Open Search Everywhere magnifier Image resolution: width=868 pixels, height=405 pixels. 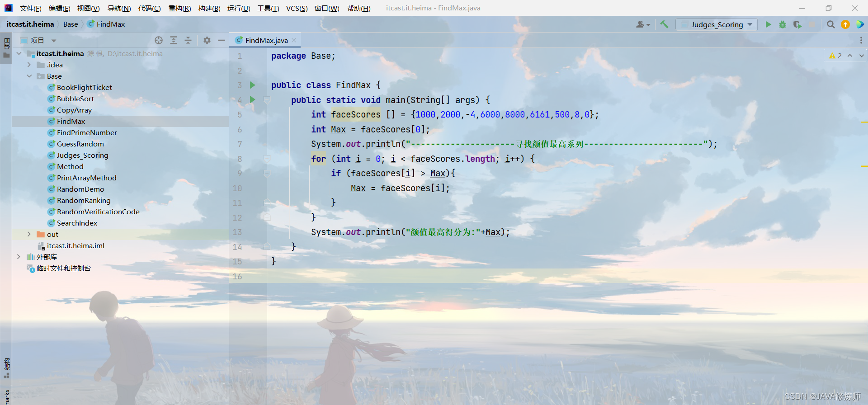tap(831, 24)
